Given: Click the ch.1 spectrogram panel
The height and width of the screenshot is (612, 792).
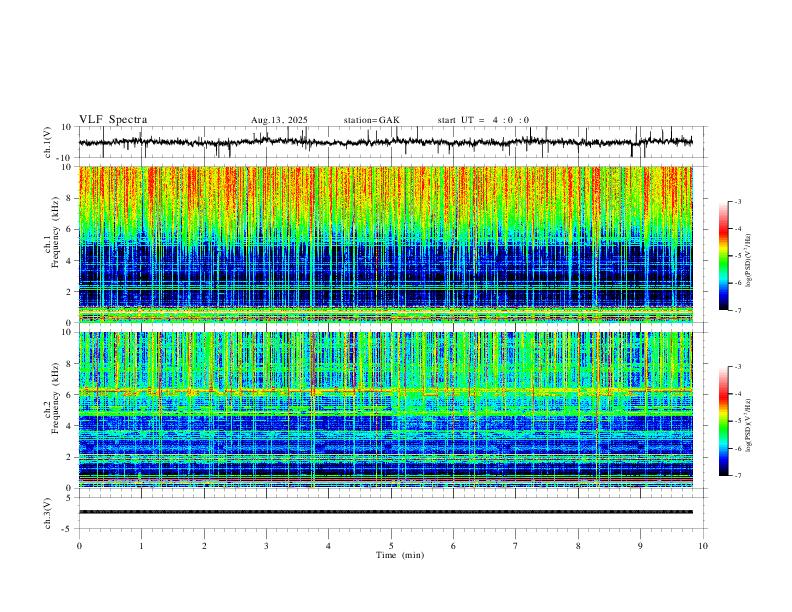Looking at the screenshot, I should pos(385,244).
